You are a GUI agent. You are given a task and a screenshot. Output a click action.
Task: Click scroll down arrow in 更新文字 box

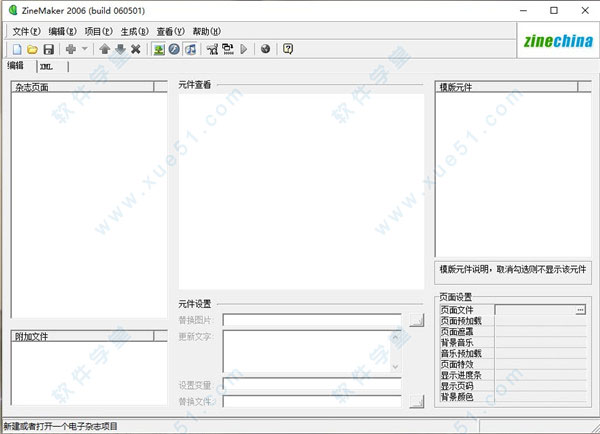pyautogui.click(x=395, y=367)
